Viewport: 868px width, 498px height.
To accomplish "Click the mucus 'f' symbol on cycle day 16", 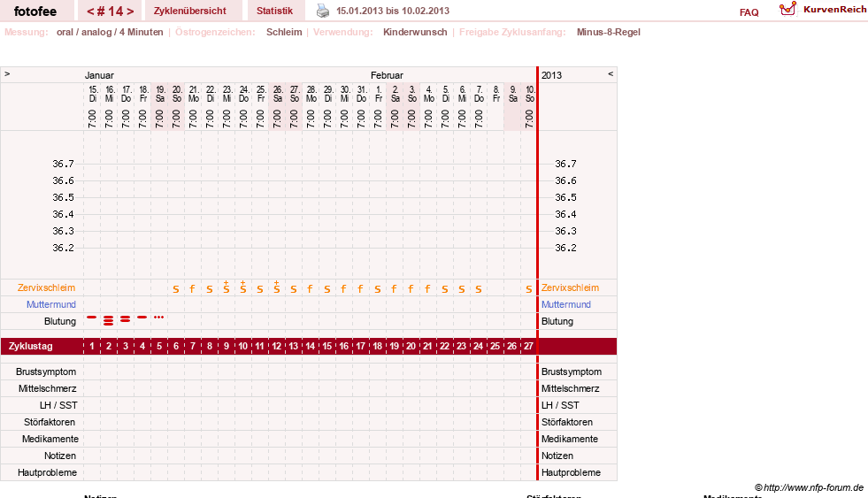I will [x=343, y=288].
